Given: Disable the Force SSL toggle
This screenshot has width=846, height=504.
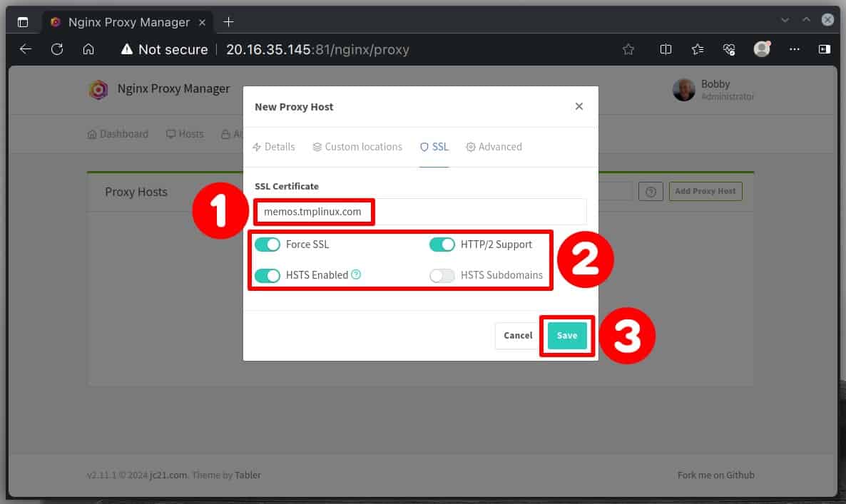Looking at the screenshot, I should click(x=267, y=244).
